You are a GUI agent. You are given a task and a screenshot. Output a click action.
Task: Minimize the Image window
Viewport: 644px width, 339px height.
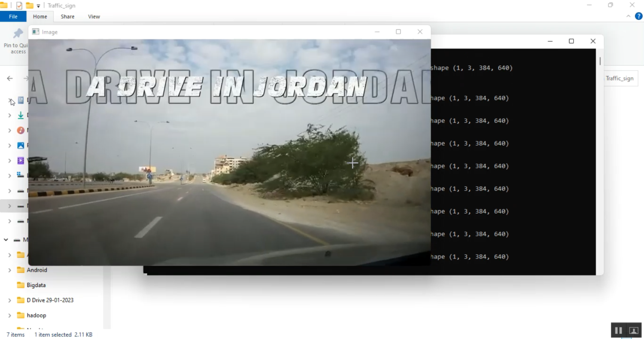coord(377,32)
